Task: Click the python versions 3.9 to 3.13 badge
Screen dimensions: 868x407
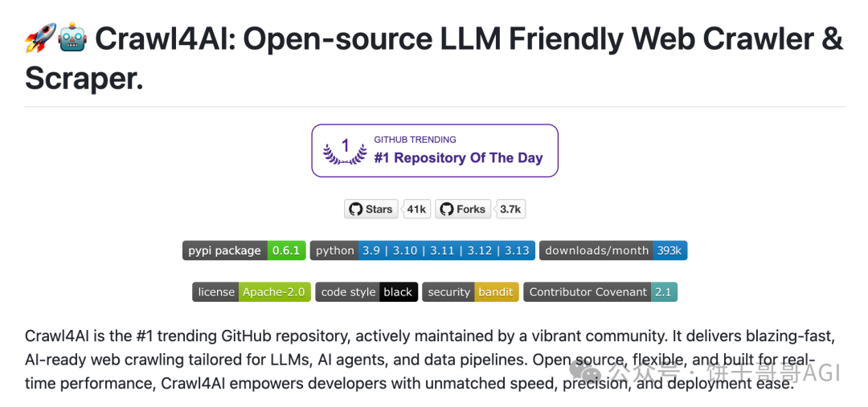Action: click(x=423, y=250)
